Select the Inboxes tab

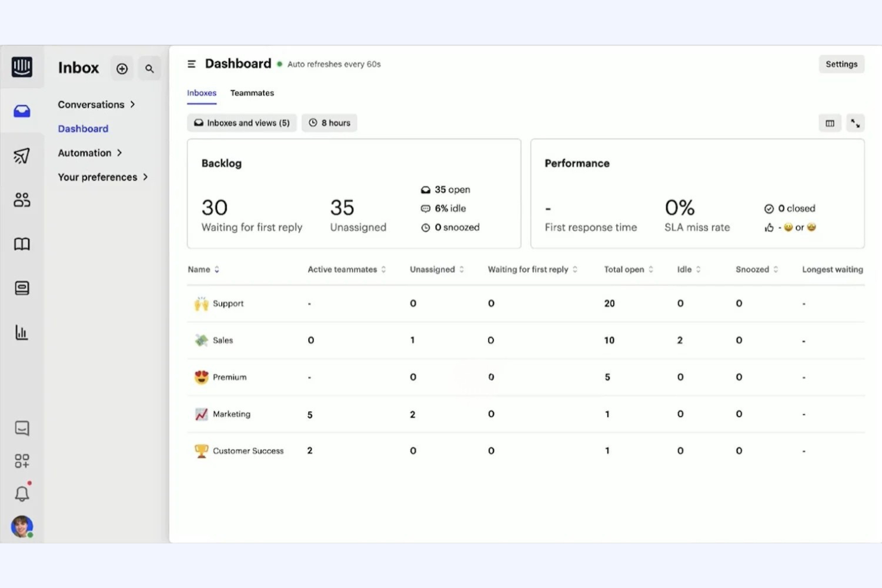pos(201,93)
